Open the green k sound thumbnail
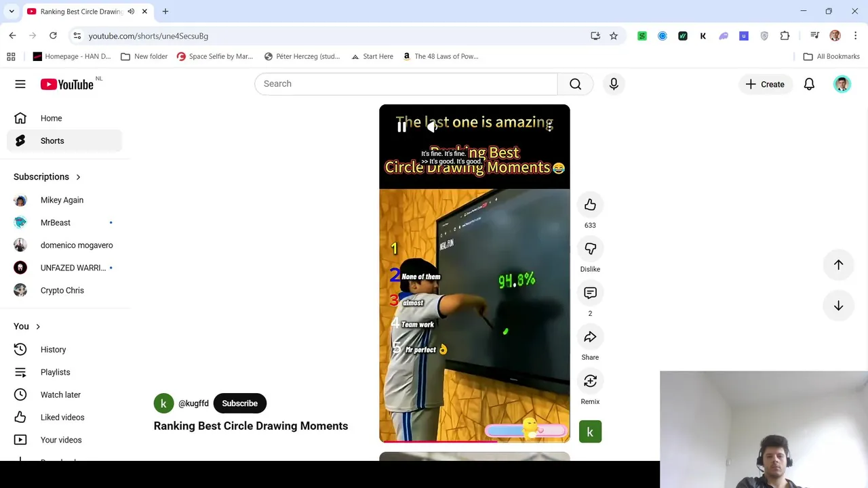This screenshot has height=488, width=868. pyautogui.click(x=590, y=432)
